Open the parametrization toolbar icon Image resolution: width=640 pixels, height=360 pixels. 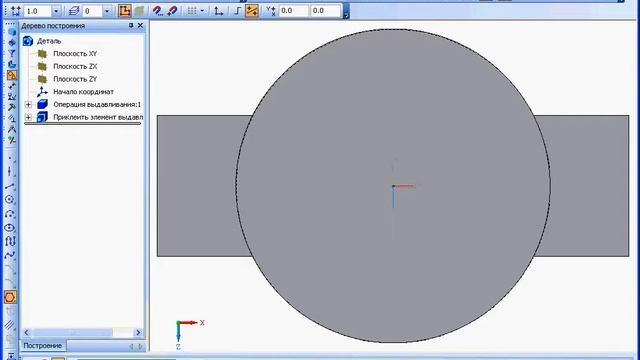pos(11,118)
